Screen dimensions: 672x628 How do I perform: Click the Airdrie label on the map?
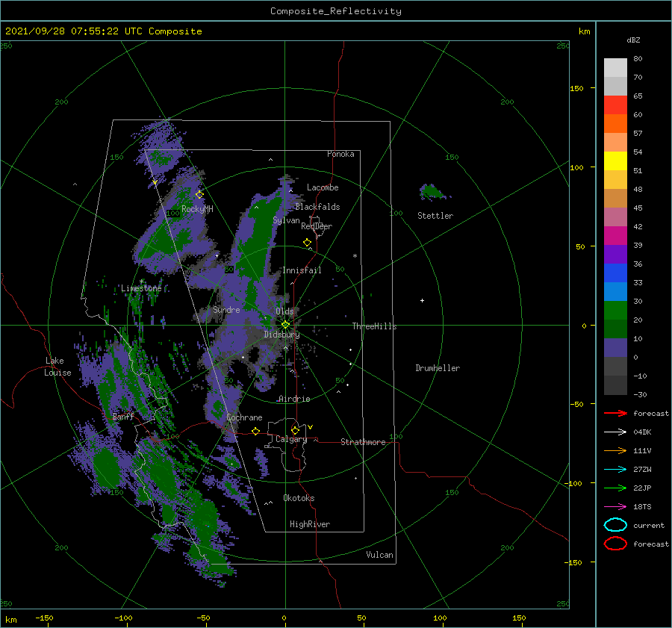coord(294,399)
